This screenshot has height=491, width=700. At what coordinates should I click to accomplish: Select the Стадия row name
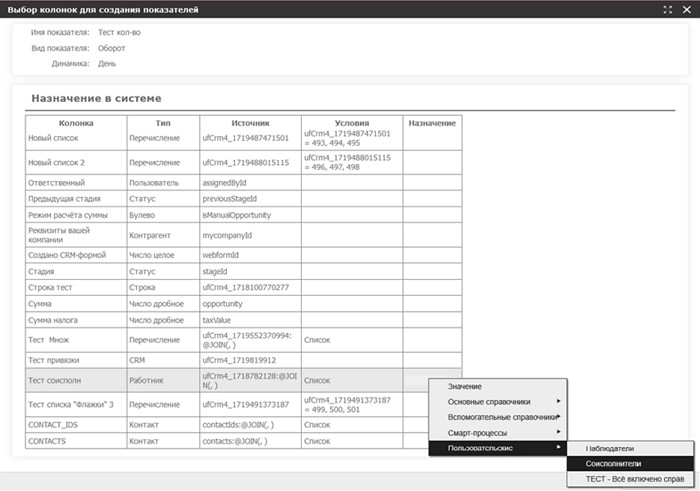pyautogui.click(x=41, y=271)
